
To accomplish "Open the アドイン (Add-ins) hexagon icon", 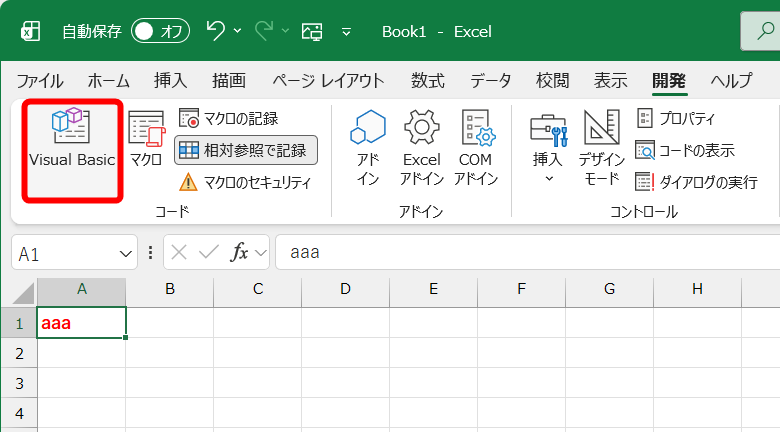I will click(368, 148).
